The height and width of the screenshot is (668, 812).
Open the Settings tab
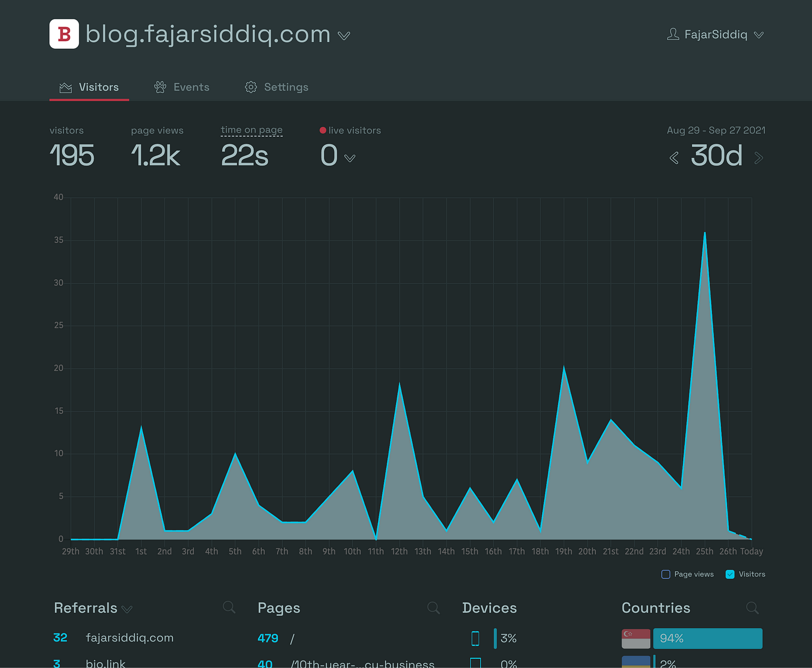(277, 87)
